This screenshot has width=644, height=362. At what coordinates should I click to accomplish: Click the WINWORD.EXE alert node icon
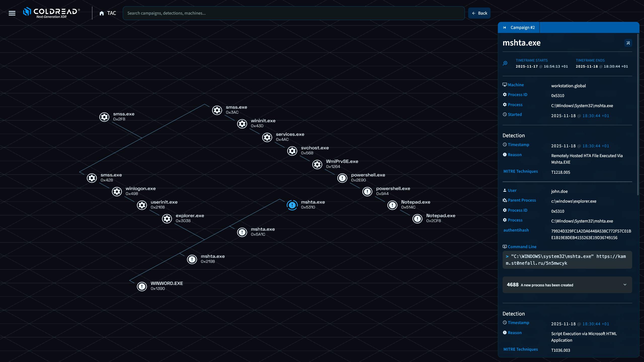[142, 286]
